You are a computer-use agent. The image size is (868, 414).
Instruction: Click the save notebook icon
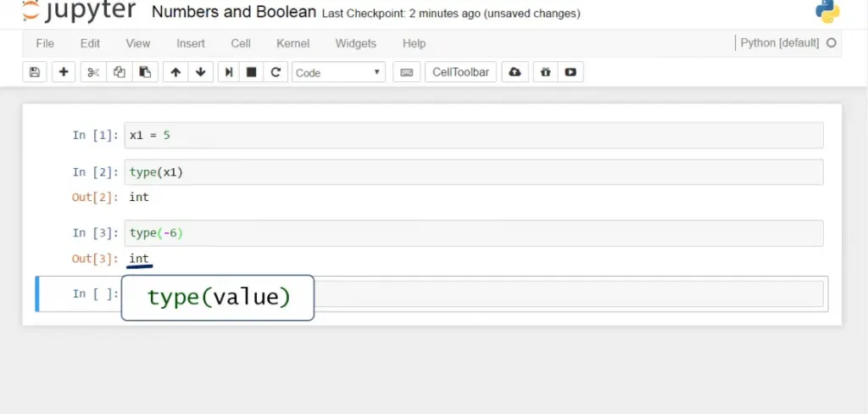point(35,72)
